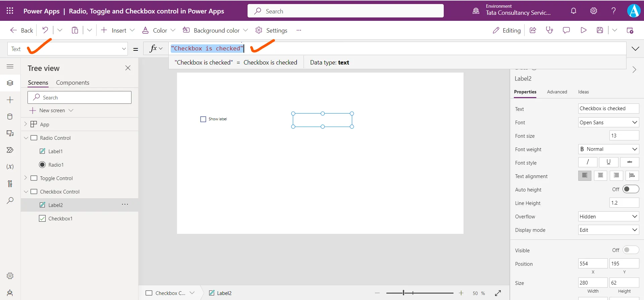Collapse the Checkbox Control screen node

pyautogui.click(x=25, y=191)
